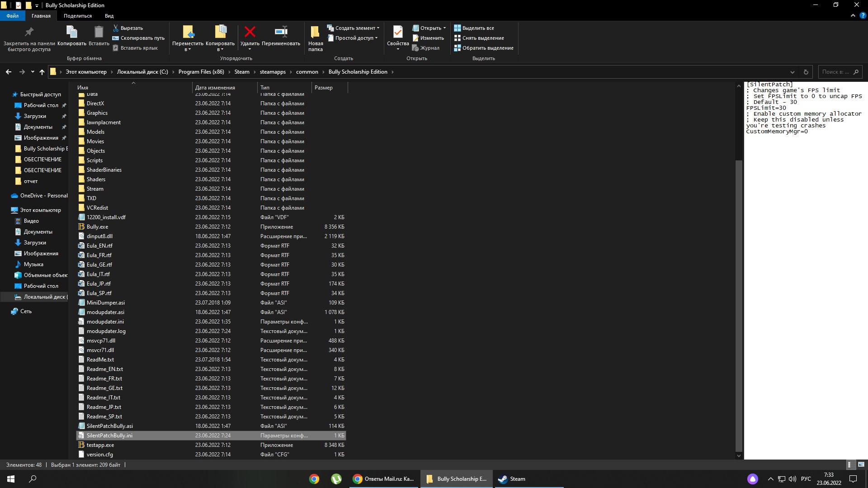Click Deselect (Снять выделение)
This screenshot has height=488, width=868.
point(479,38)
